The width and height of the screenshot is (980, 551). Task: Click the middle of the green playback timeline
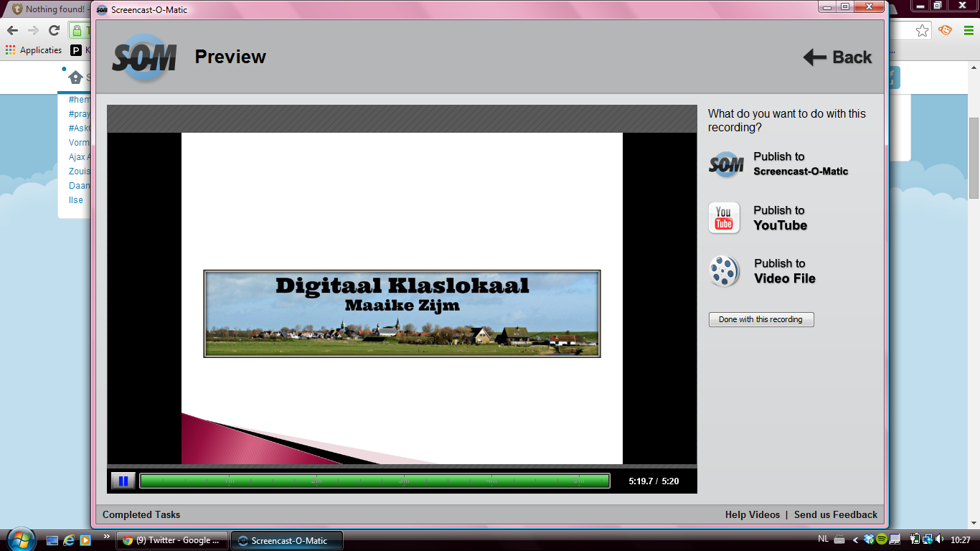(374, 481)
